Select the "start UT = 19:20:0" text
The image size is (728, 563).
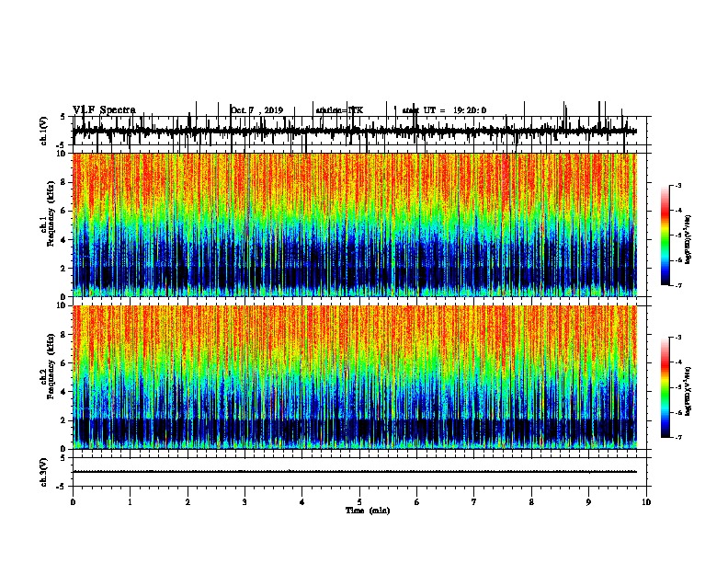pyautogui.click(x=444, y=110)
